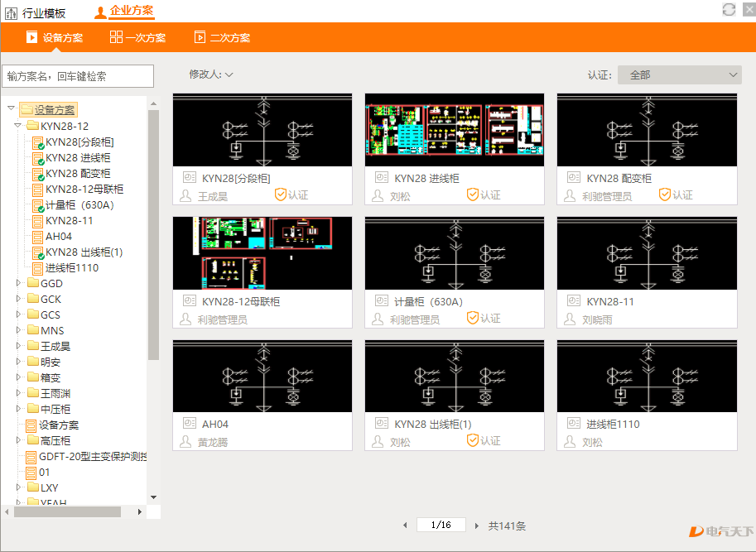Go to next page arrow
Screen dimensions: 756x552
coord(476,526)
